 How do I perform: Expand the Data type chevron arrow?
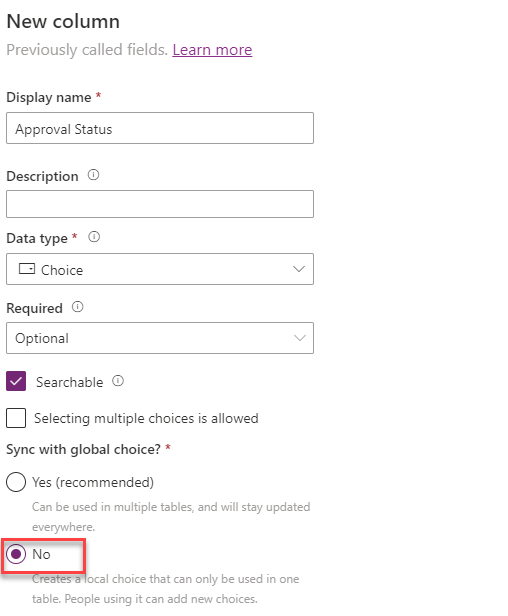point(299,269)
